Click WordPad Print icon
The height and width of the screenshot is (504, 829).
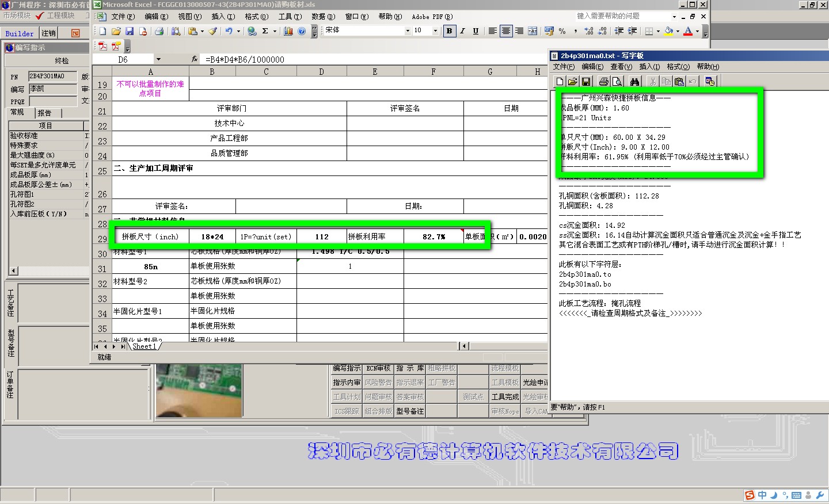603,82
